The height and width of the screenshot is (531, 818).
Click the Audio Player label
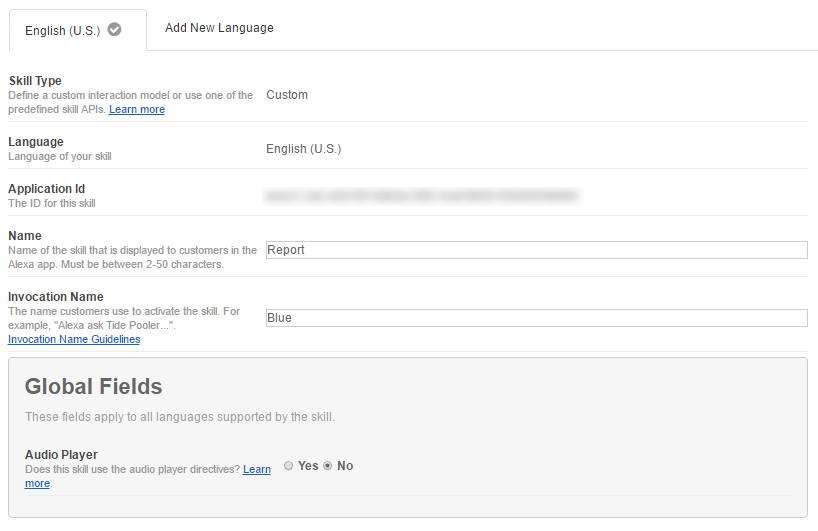click(x=62, y=455)
